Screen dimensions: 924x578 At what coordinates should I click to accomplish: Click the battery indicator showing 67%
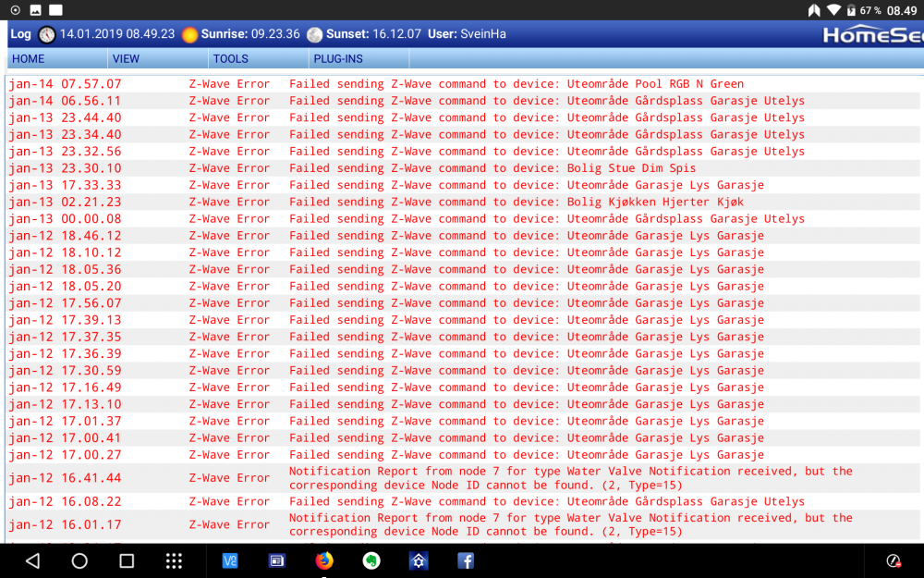point(859,11)
